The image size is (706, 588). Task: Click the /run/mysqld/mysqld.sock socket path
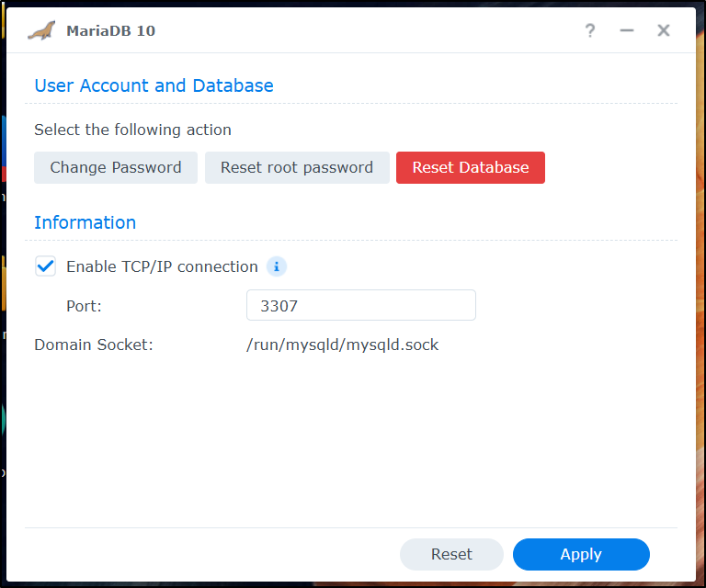point(342,345)
